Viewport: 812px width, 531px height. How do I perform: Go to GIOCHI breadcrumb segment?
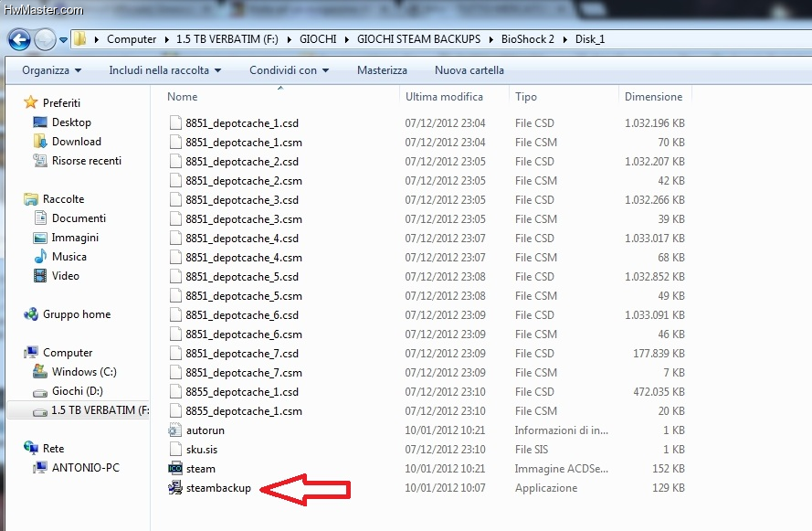pos(318,39)
